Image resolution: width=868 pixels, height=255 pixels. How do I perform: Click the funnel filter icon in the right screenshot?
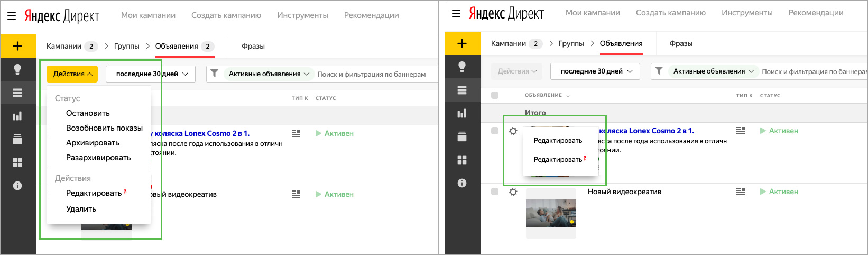659,71
